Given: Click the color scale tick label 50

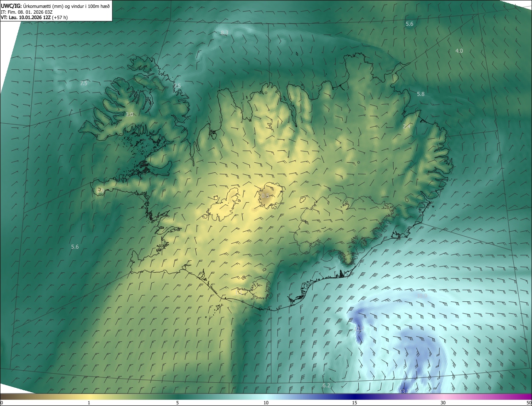Looking at the screenshot, I should tap(528, 403).
